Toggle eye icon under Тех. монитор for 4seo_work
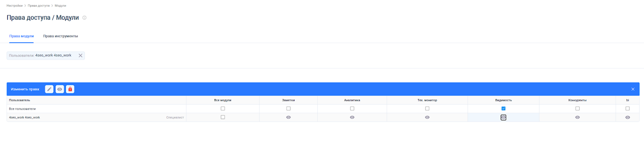 [x=427, y=118]
